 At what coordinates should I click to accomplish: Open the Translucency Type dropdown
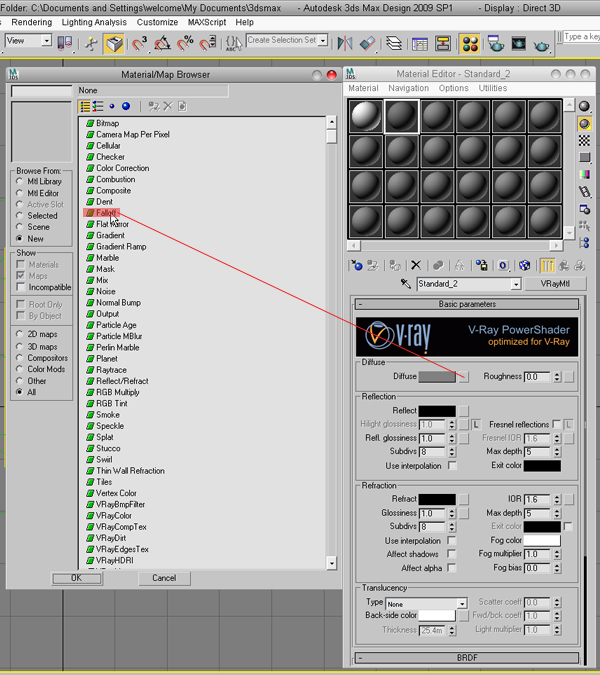[x=462, y=604]
